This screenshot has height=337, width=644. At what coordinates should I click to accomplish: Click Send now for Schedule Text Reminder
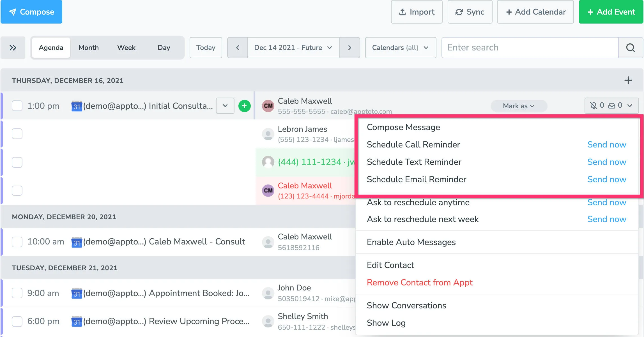[x=607, y=162]
